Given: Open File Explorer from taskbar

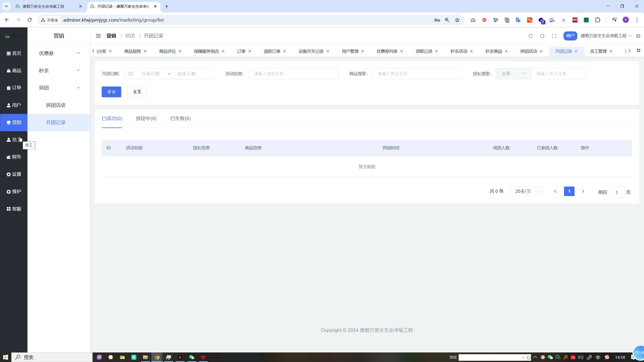Looking at the screenshot, I should tap(145, 357).
